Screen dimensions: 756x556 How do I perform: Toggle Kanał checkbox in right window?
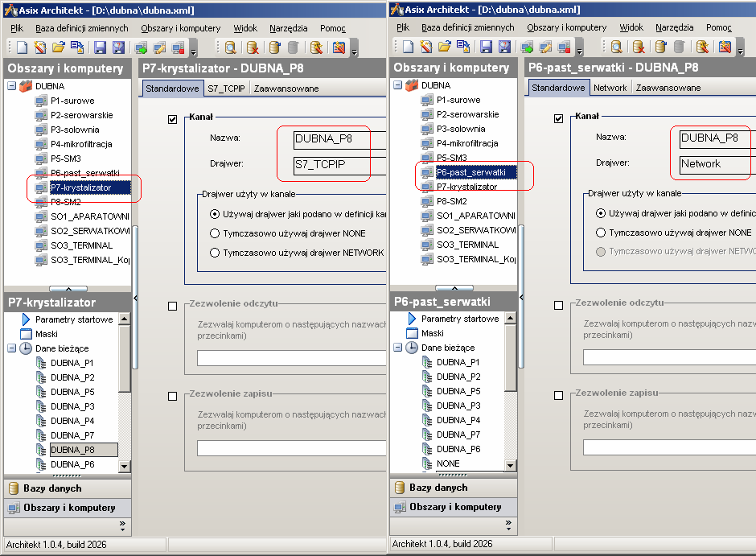coord(559,118)
